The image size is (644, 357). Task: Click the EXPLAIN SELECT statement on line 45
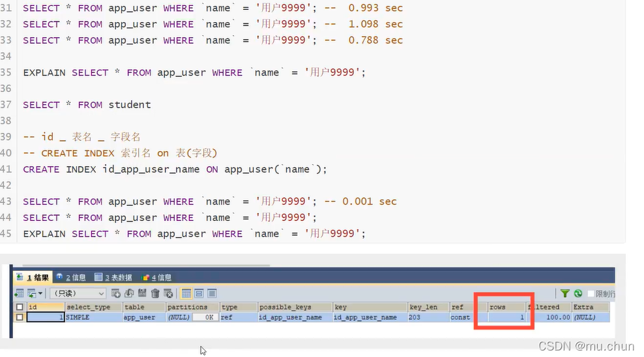[194, 233]
